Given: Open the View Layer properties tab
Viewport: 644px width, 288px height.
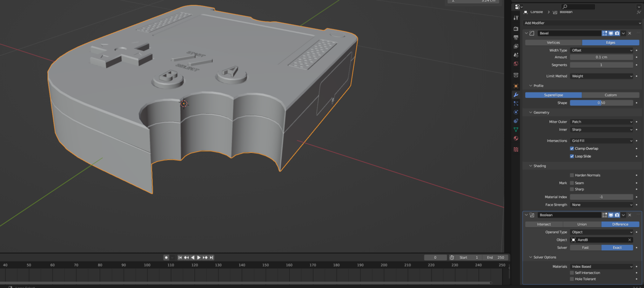Looking at the screenshot, I should [x=516, y=46].
